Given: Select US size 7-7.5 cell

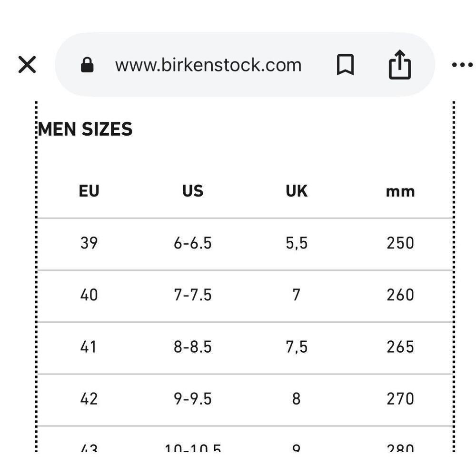Looking at the screenshot, I should click(x=193, y=295).
